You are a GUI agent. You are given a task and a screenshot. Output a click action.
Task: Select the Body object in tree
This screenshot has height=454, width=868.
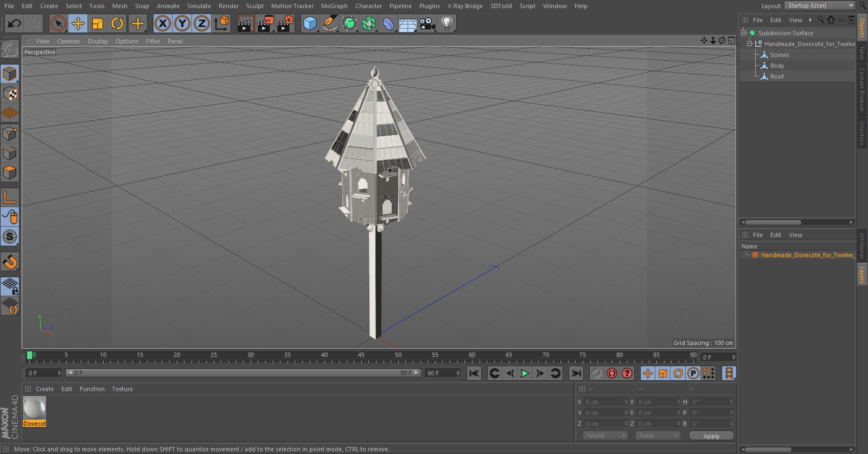coord(777,66)
